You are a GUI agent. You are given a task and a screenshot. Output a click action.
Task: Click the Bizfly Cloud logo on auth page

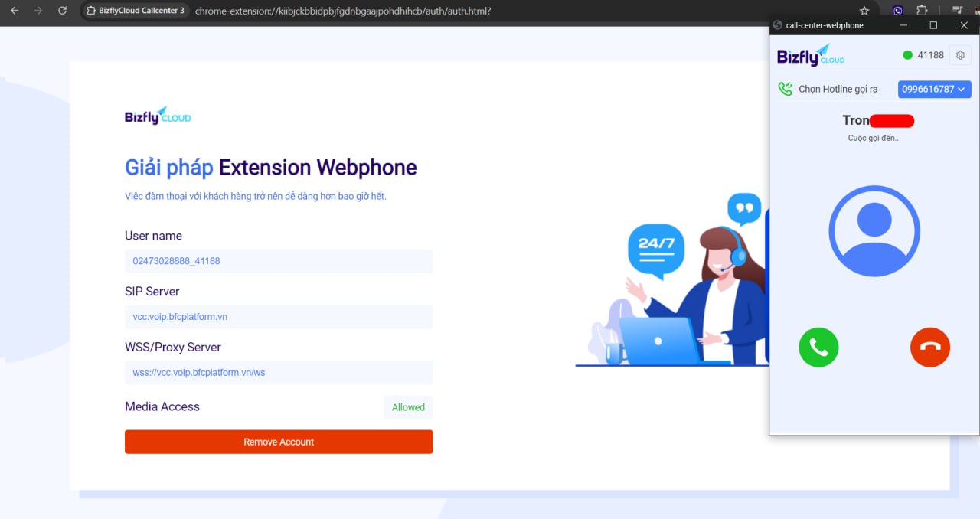click(x=158, y=116)
